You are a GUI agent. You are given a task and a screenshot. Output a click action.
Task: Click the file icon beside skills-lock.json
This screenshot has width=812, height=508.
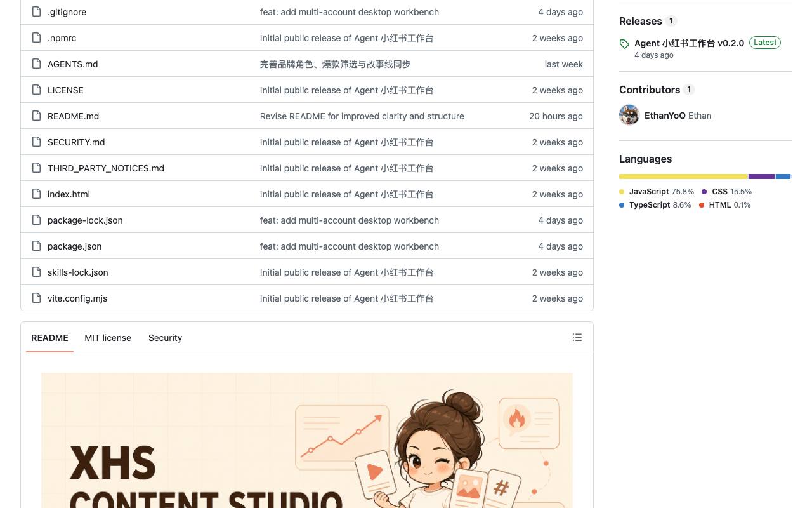click(x=37, y=272)
